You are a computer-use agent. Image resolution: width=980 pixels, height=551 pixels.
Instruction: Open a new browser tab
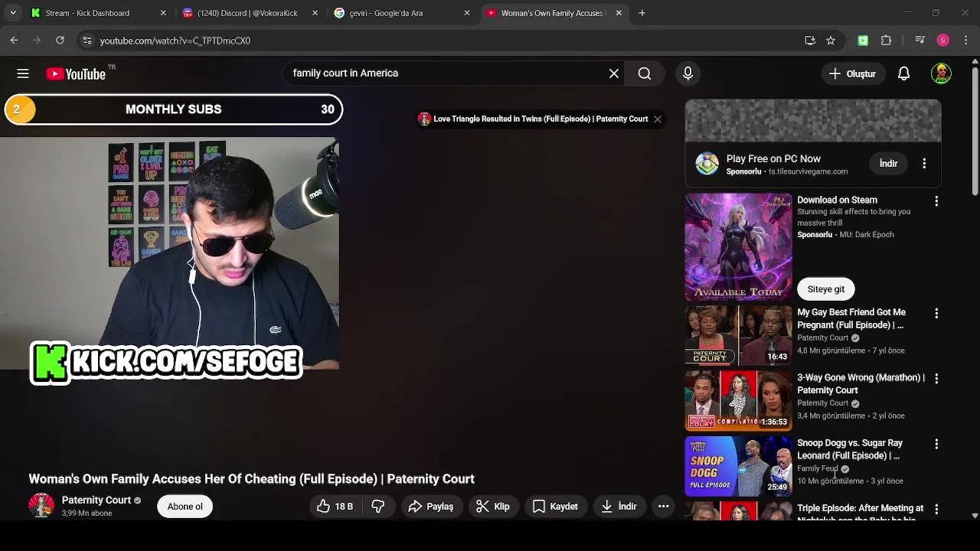[x=642, y=13]
